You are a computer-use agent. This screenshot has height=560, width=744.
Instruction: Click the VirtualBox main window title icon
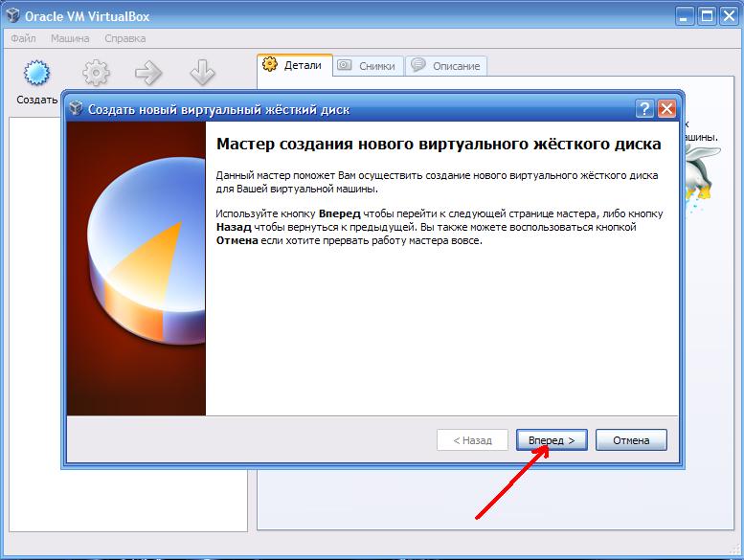12,15
